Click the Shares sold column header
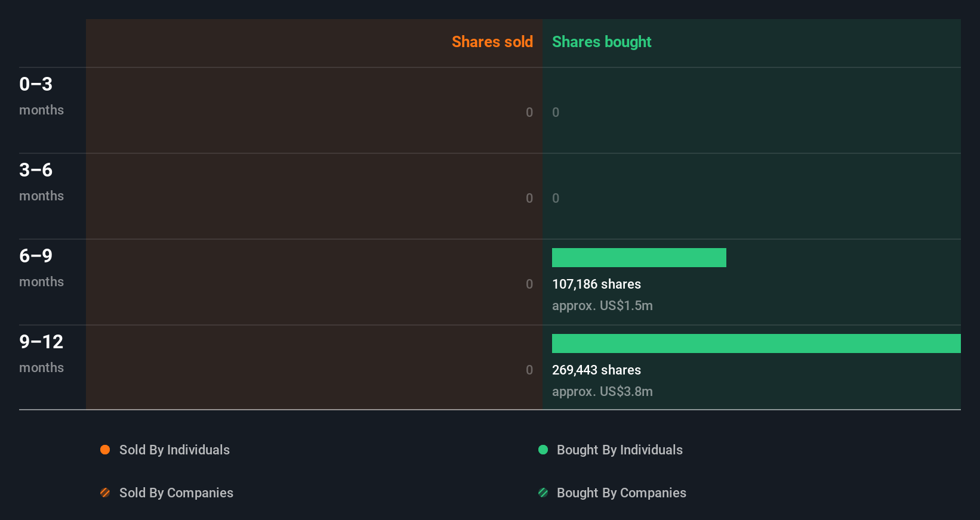Viewport: 980px width, 520px height. point(492,42)
